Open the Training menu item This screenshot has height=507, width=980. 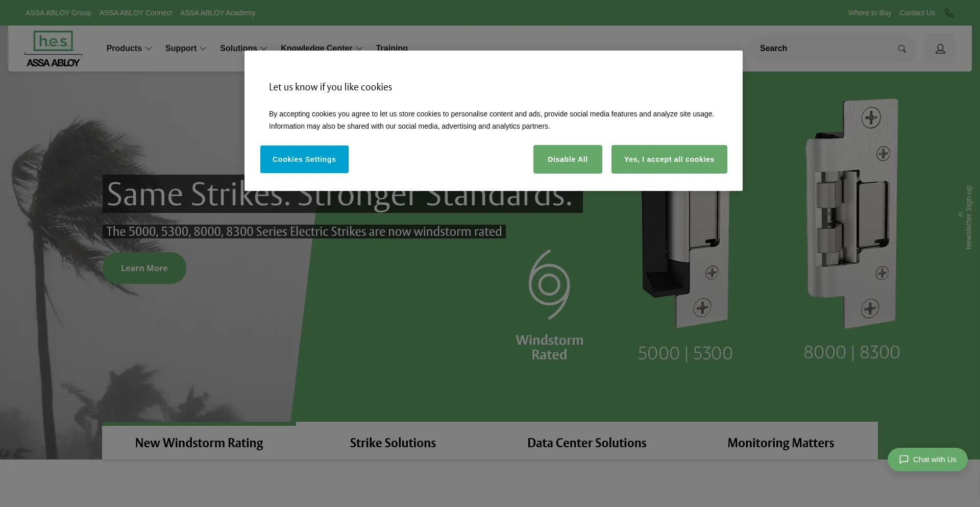(391, 48)
